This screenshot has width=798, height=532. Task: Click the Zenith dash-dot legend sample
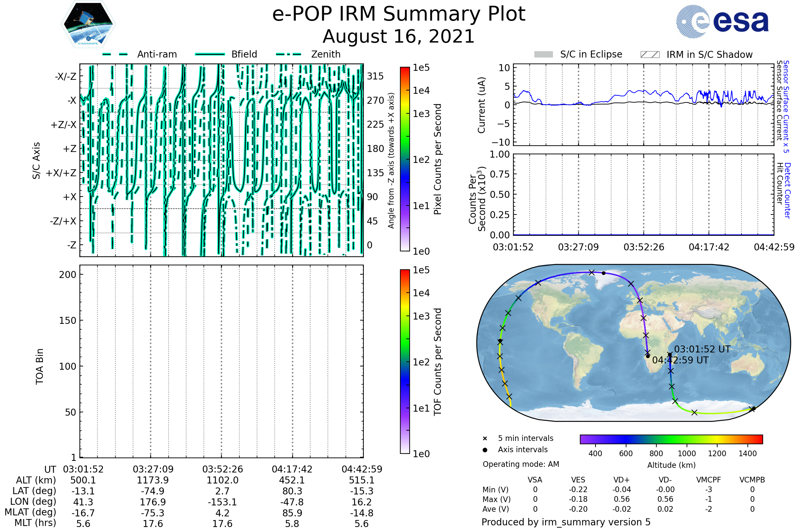click(x=289, y=54)
